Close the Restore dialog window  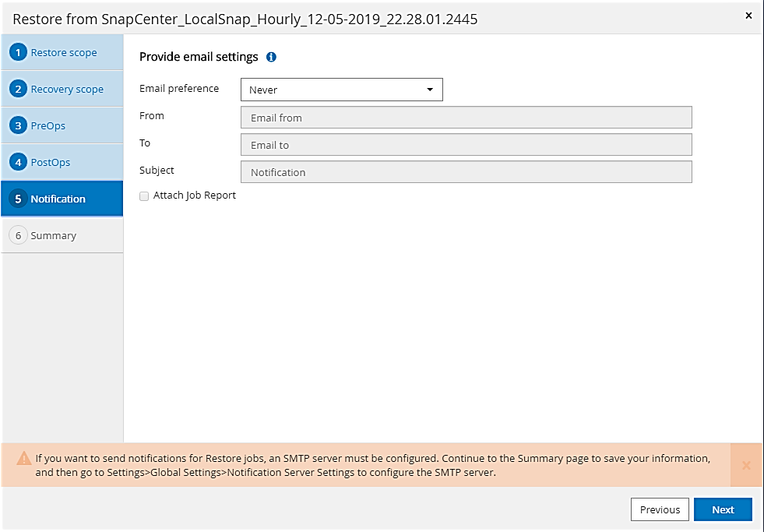[748, 16]
